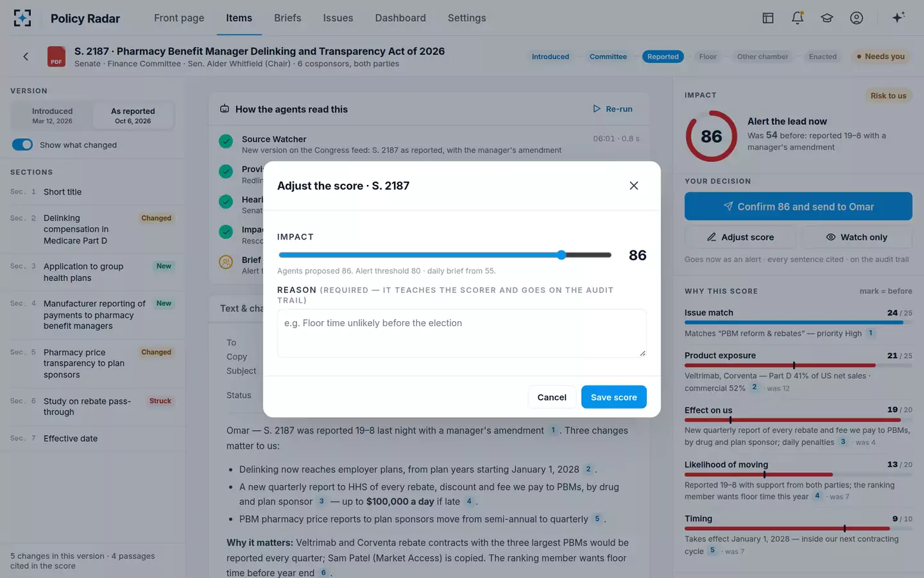924x578 pixels.
Task: Open the layout panel icon in header
Action: coord(768,18)
